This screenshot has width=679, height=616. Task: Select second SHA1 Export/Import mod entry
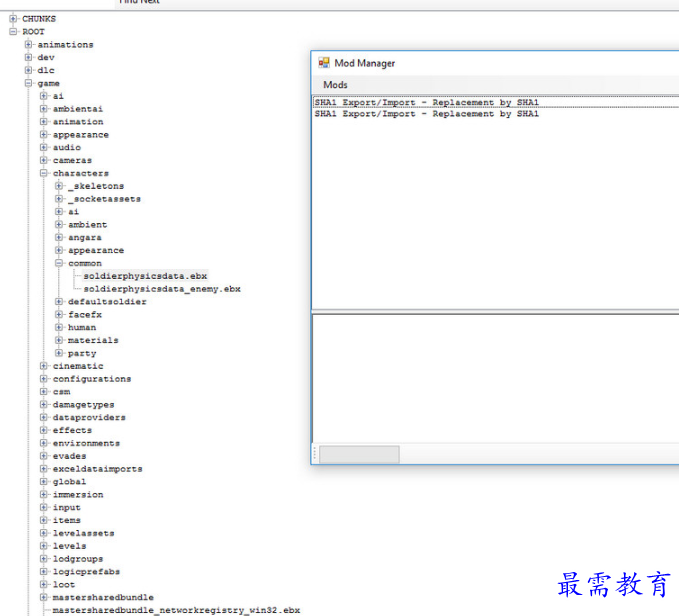coord(496,113)
